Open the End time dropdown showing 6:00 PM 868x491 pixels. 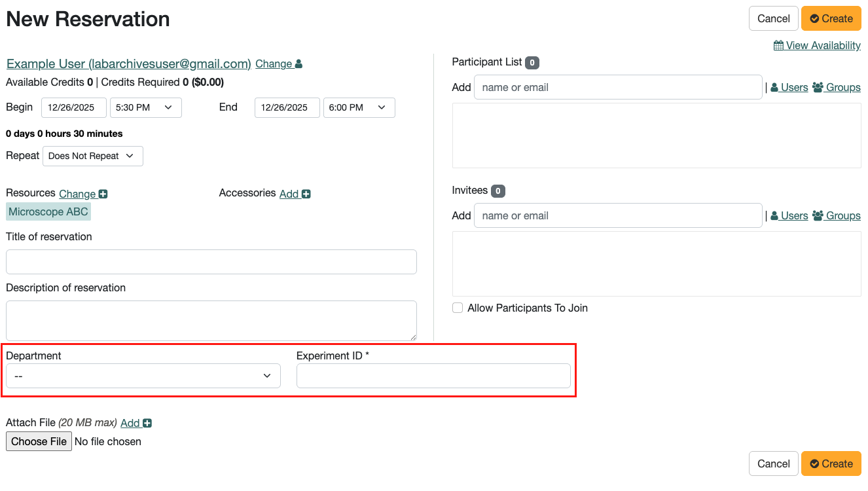[x=359, y=107]
